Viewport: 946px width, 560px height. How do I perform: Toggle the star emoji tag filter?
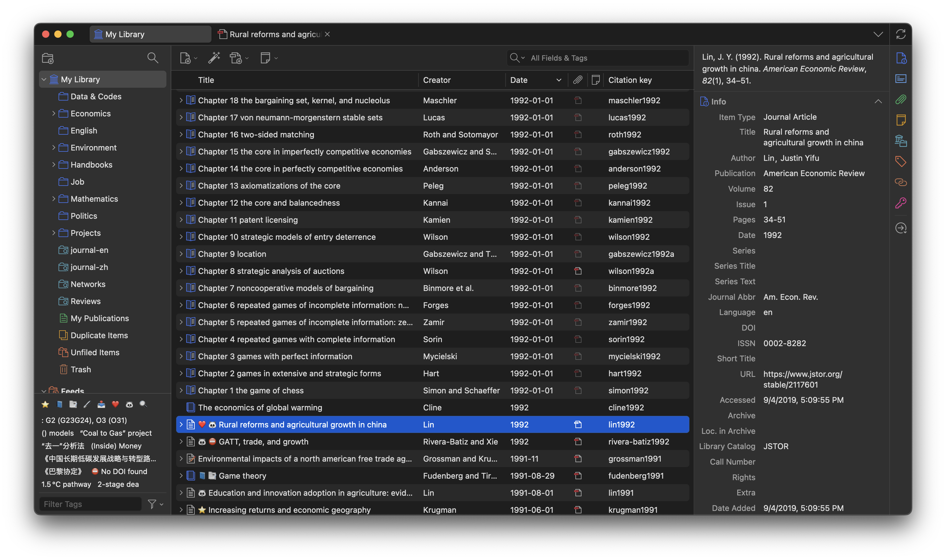[x=45, y=404]
